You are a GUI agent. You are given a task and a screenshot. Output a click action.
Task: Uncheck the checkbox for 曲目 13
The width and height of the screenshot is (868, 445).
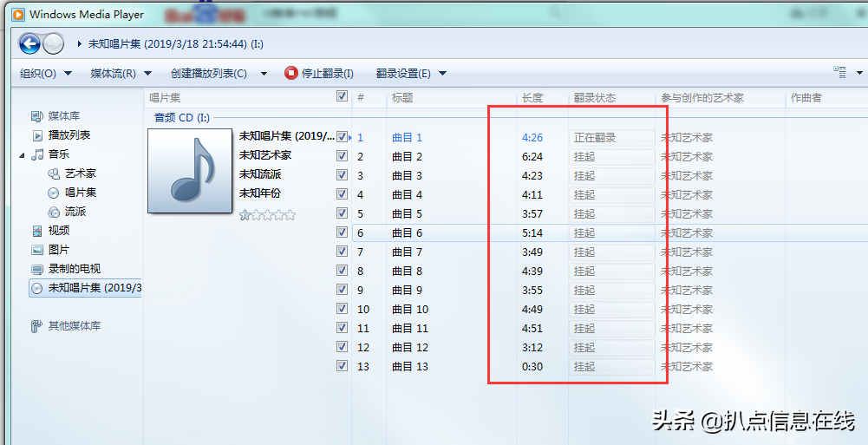pos(343,366)
